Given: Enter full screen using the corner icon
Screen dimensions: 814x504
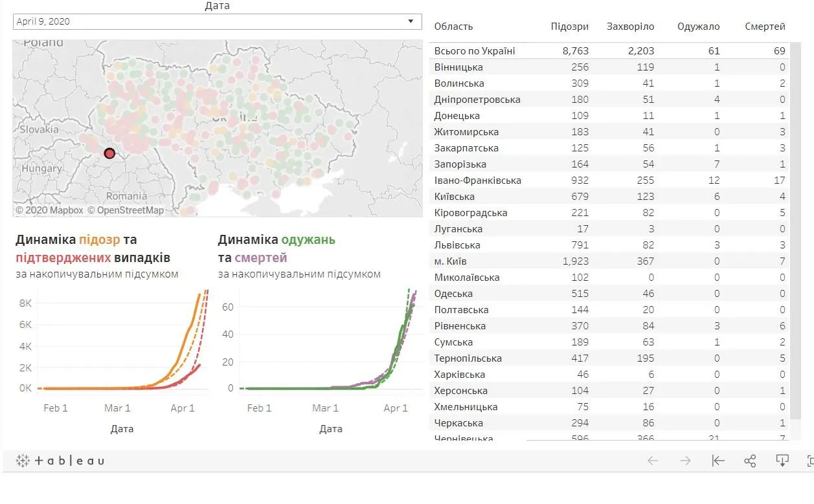Looking at the screenshot, I should click(x=809, y=461).
